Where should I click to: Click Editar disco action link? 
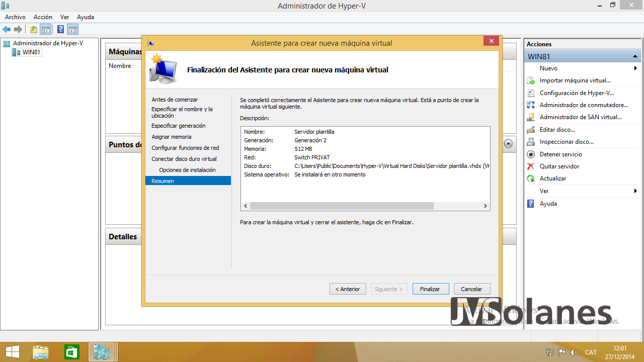click(x=557, y=130)
